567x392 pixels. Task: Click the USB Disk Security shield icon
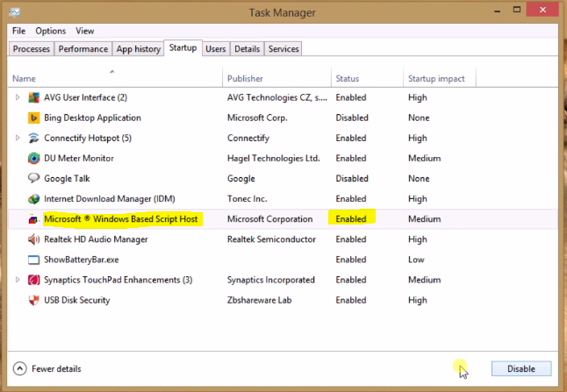pos(33,300)
